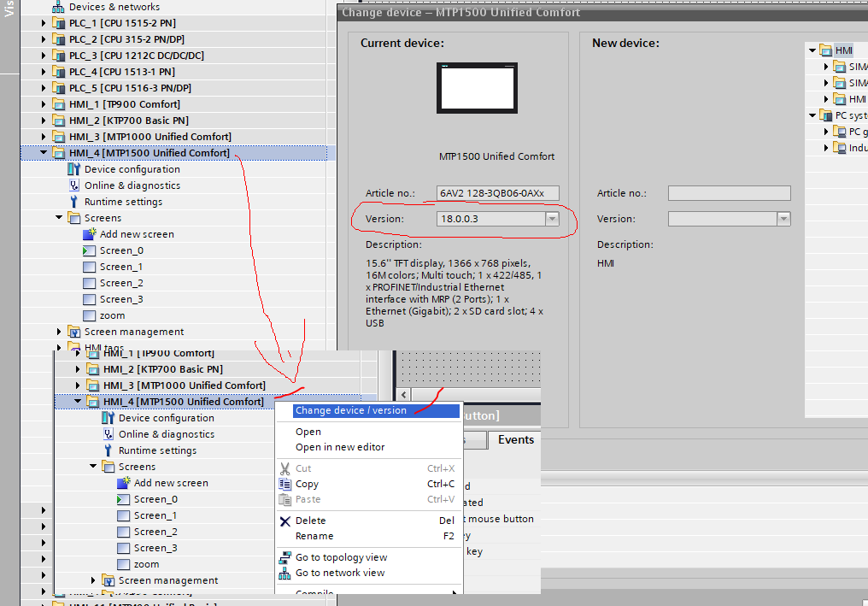868x606 pixels.
Task: Click the PLC_3 [CPU 1212C DC/DC/DC] folder icon
Action: click(58, 56)
